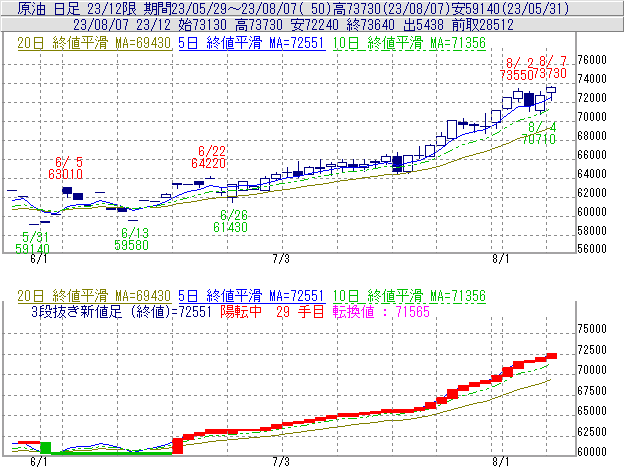Screen dimensions: 624x475
Task: Click the red 陽転中 status text
Action: click(241, 311)
